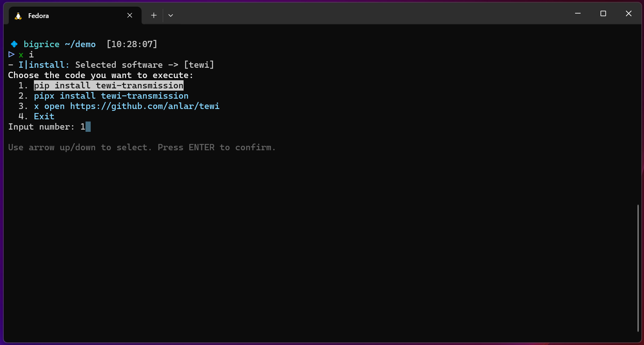This screenshot has height=345, width=644.
Task: Maximize the terminal window
Action: tap(603, 14)
